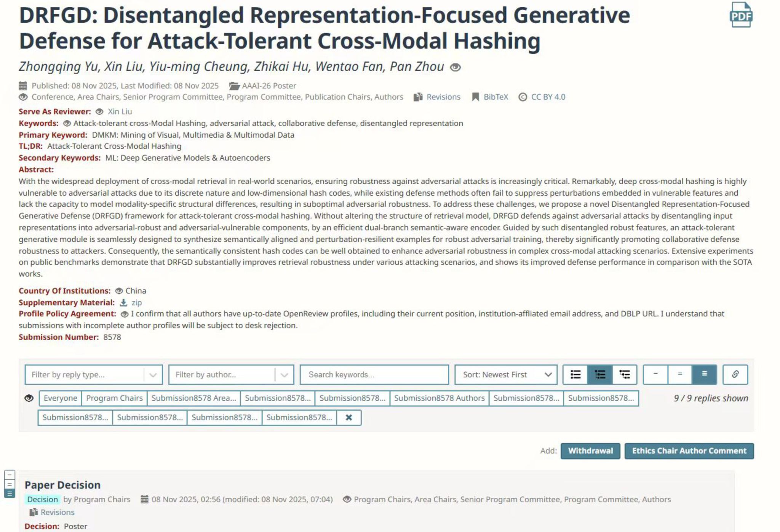Toggle author list visibility eye icon
The height and width of the screenshot is (532, 780).
click(x=456, y=67)
